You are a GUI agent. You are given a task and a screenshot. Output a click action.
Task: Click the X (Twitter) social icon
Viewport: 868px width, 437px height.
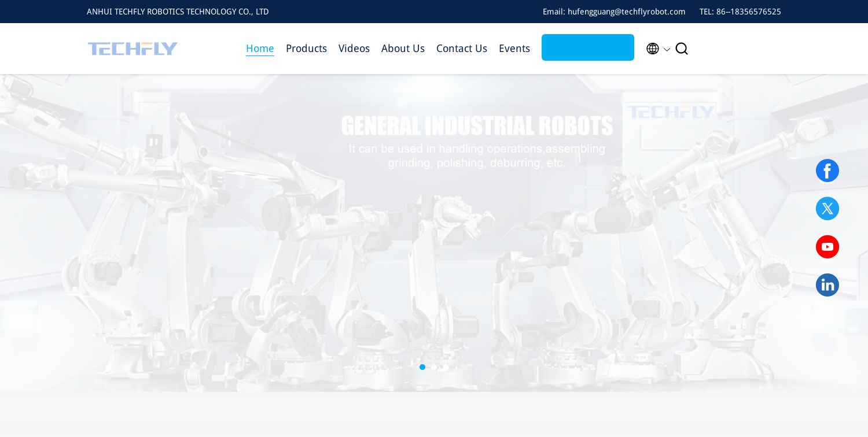[x=827, y=209]
